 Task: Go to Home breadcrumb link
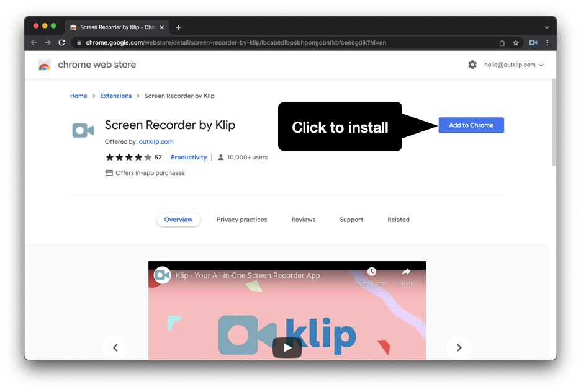pos(79,96)
